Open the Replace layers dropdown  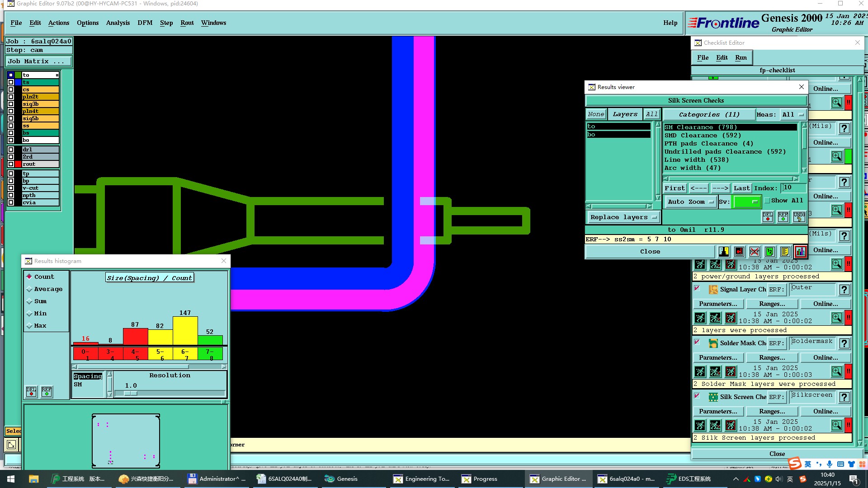623,217
